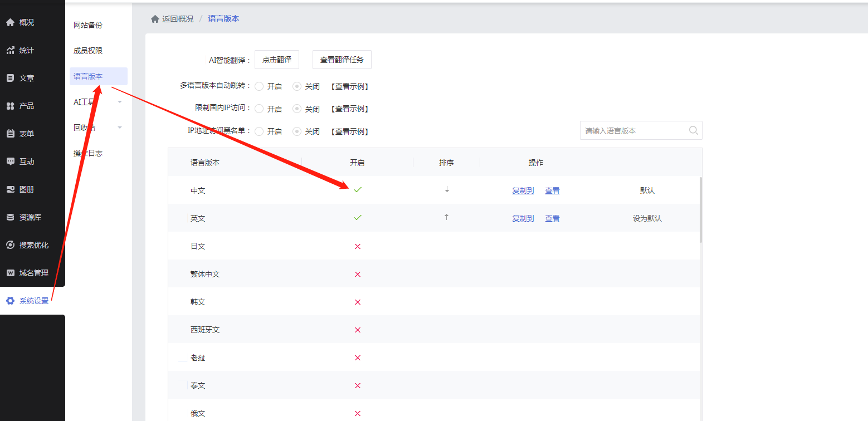Focus the 请输入语言版本 search field
This screenshot has width=868, height=421.
pos(633,131)
